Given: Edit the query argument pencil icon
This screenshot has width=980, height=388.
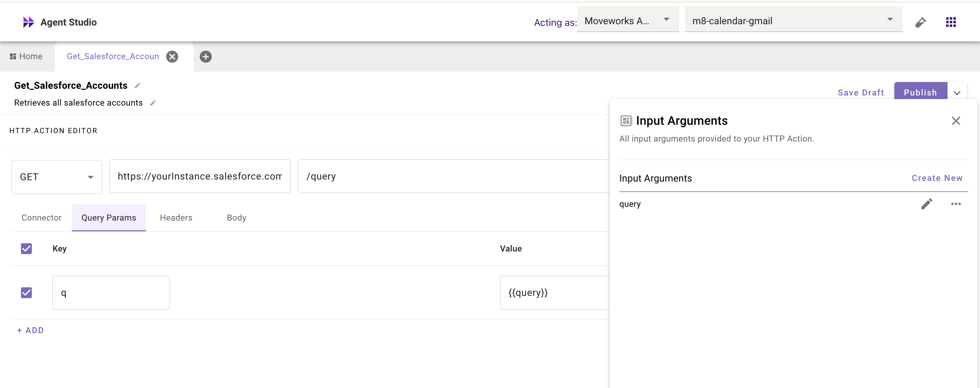Looking at the screenshot, I should pos(927,204).
